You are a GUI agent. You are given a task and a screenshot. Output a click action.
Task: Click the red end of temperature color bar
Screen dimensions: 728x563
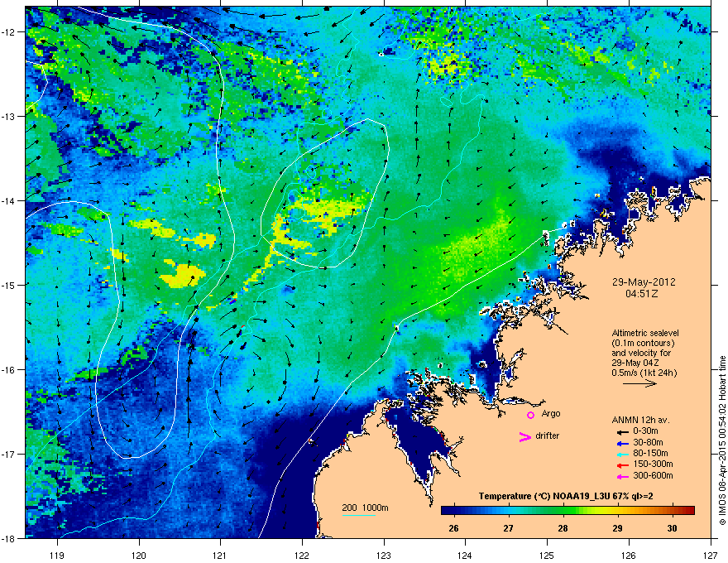tap(689, 510)
